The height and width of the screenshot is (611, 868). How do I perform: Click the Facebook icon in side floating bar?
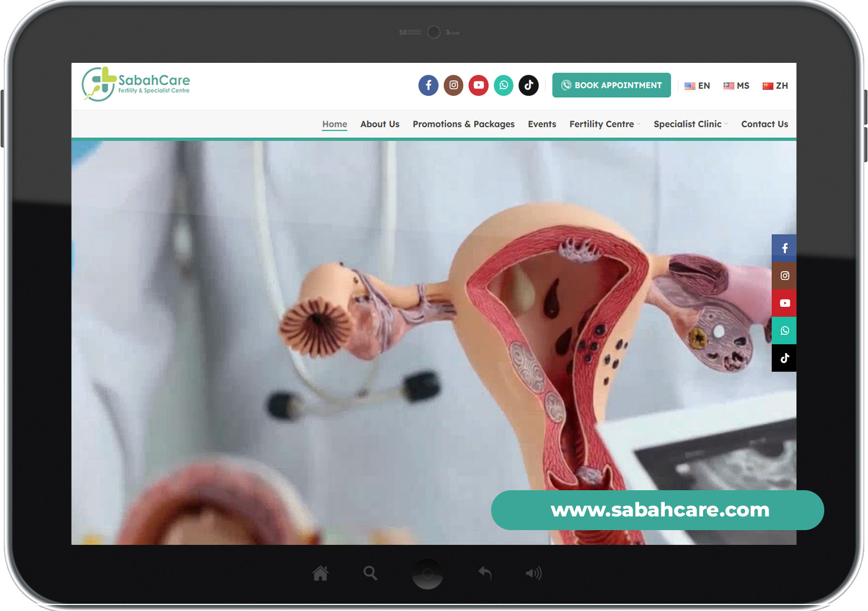click(784, 248)
